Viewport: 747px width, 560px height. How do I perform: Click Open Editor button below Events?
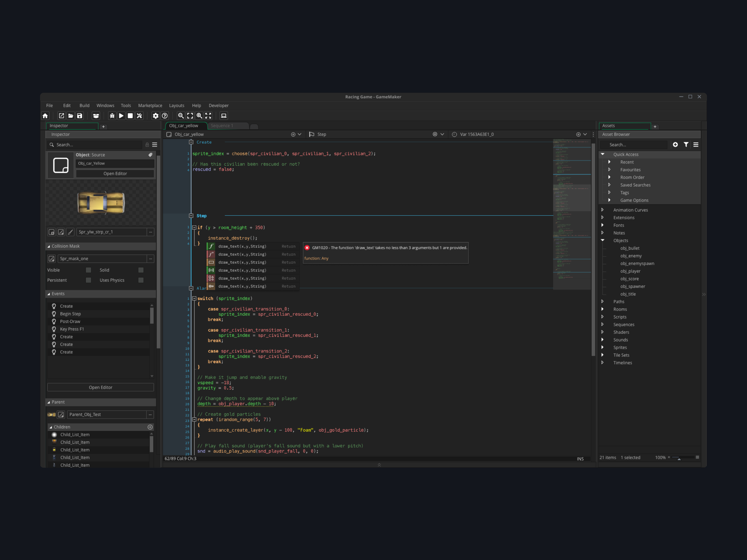coord(101,387)
